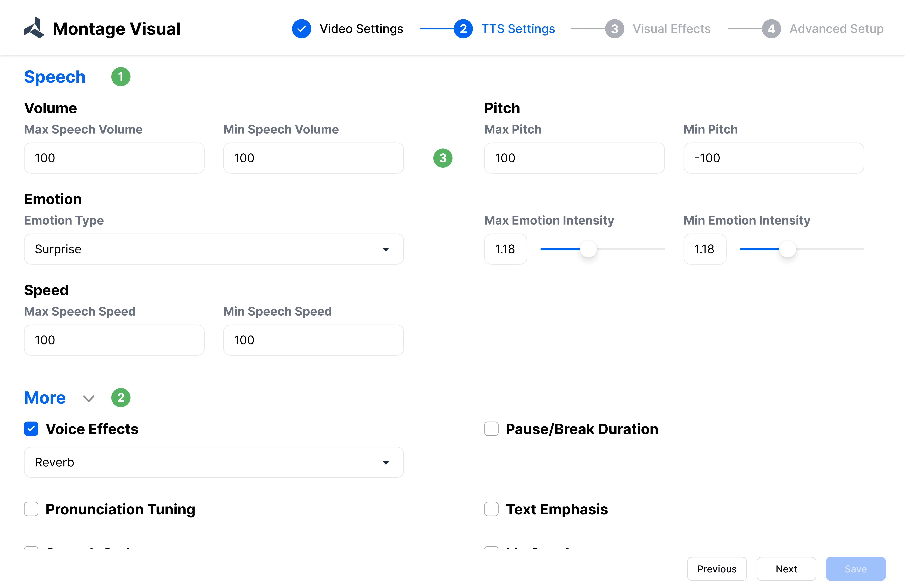The image size is (905, 588).
Task: Click the step 4 Advanced Setup circle
Action: coord(771,29)
